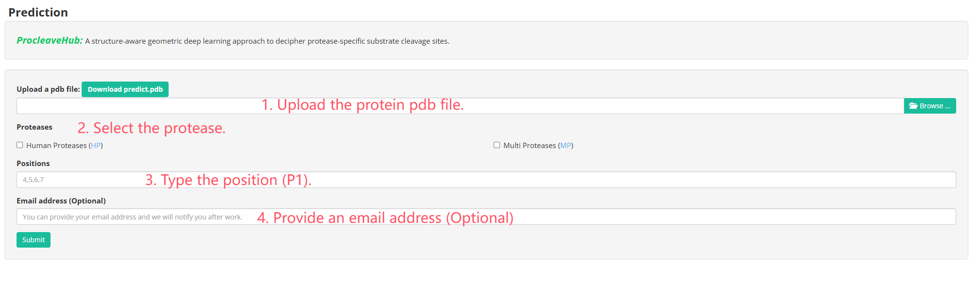Viewport: 980px width, 285px height.
Task: Click the Prediction page heading
Action: [38, 13]
